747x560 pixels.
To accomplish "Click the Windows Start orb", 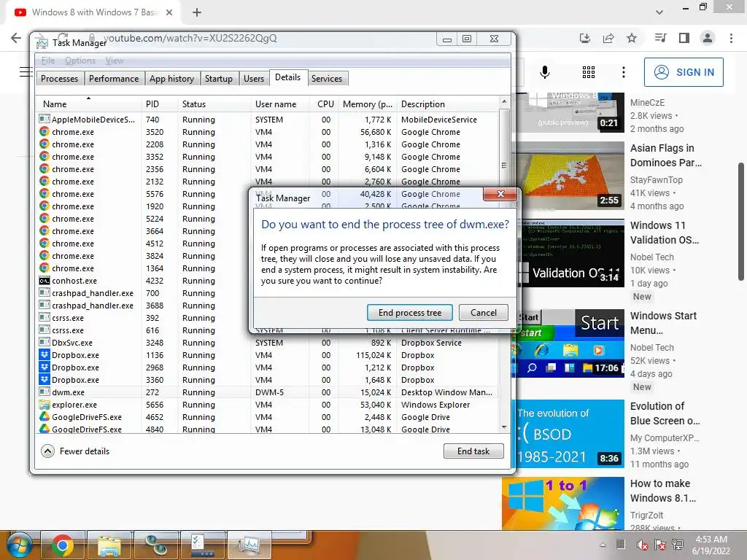I will click(x=19, y=545).
